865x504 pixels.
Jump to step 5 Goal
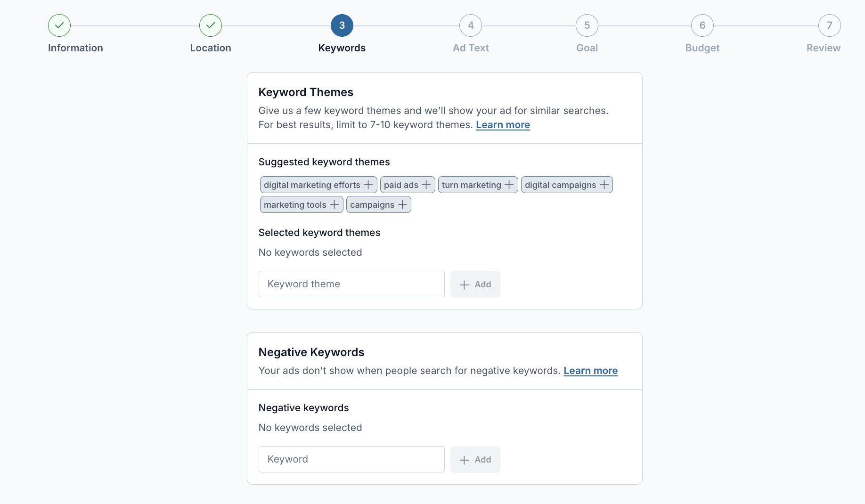click(587, 25)
